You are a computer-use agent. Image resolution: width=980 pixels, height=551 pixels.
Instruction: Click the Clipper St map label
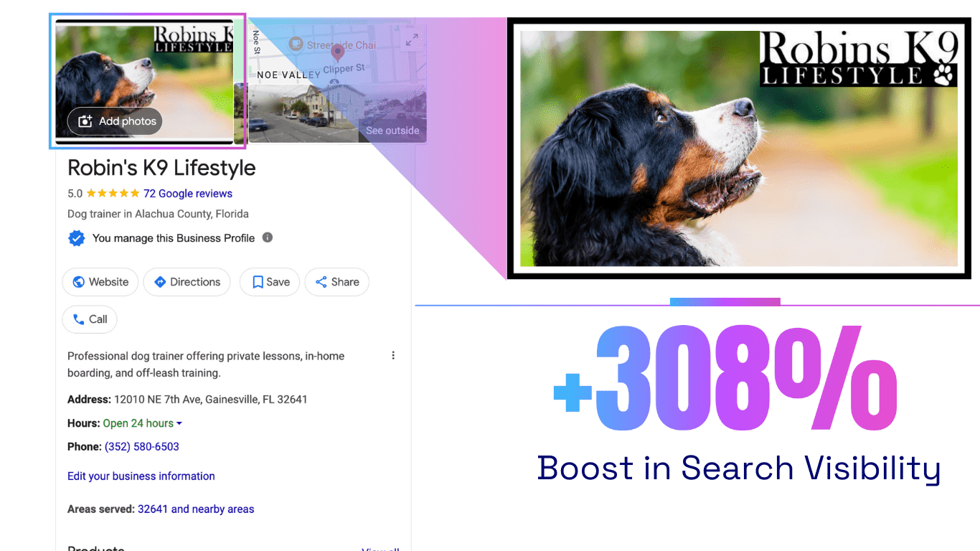pos(344,69)
